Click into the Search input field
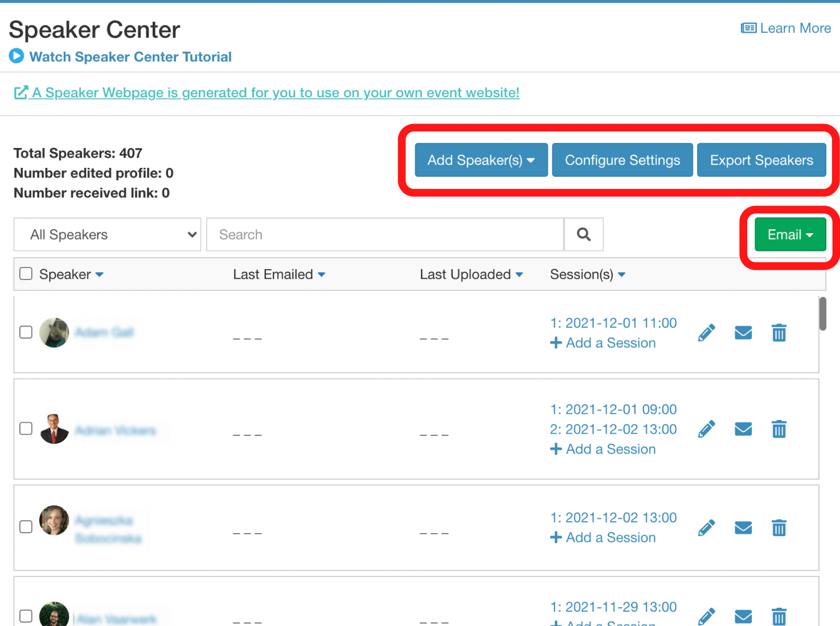Screen dimensions: 840x626 [x=384, y=234]
